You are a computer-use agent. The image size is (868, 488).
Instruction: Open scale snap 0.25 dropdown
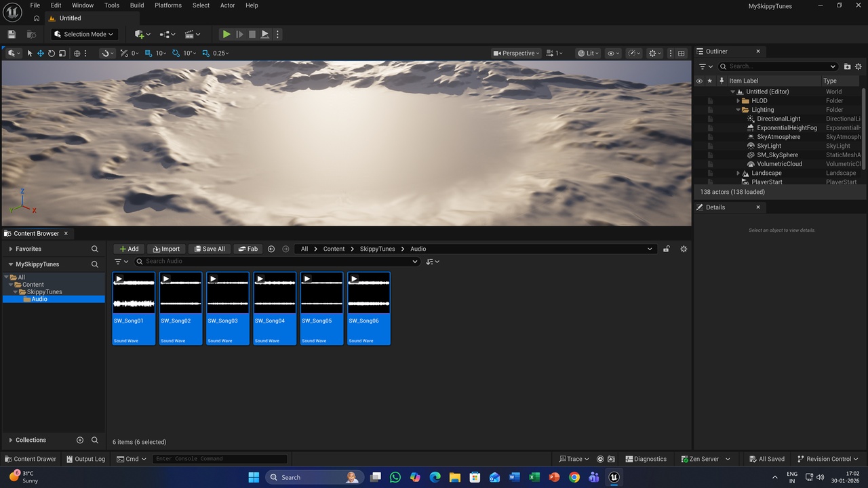[221, 53]
